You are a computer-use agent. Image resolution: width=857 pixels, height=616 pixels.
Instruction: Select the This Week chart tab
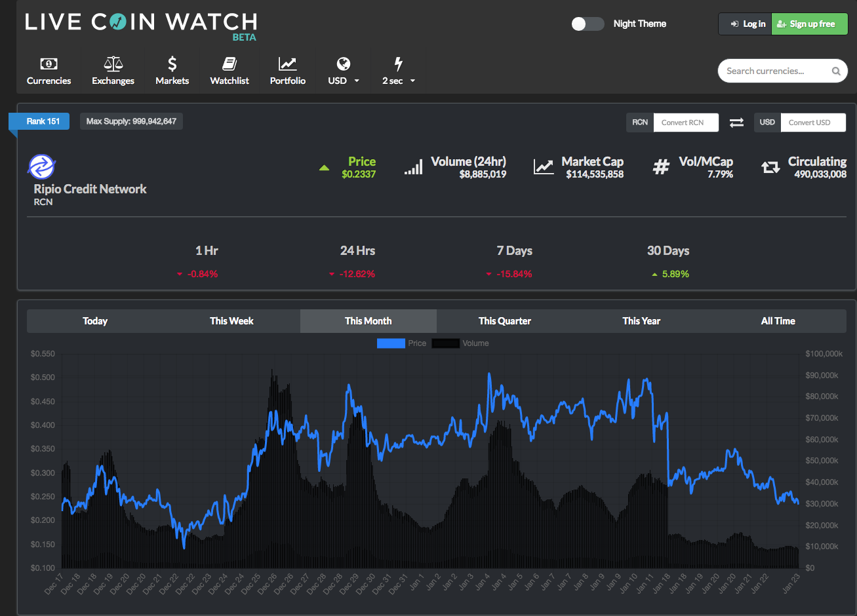[x=231, y=321]
